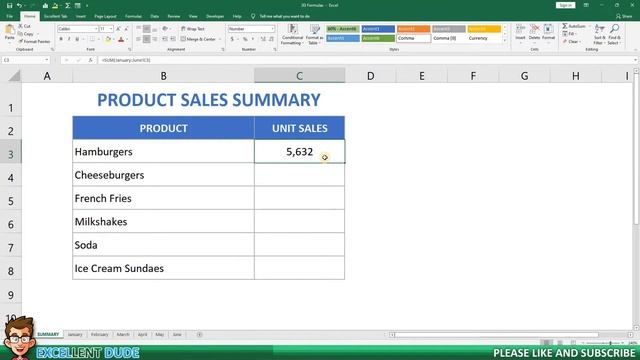This screenshot has width=640, height=360.
Task: Apply the Comma cell style
Action: tap(413, 38)
